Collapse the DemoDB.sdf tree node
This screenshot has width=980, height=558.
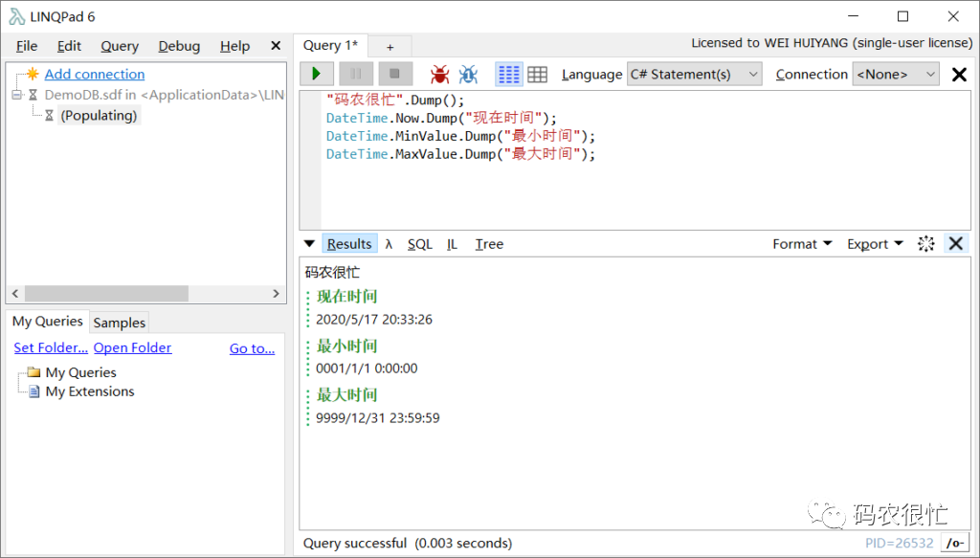coord(17,95)
